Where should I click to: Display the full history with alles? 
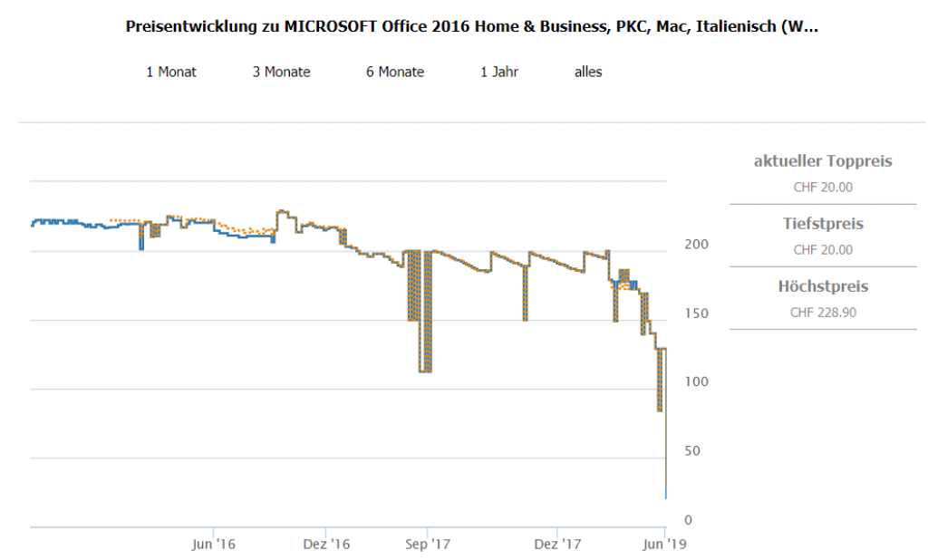588,72
